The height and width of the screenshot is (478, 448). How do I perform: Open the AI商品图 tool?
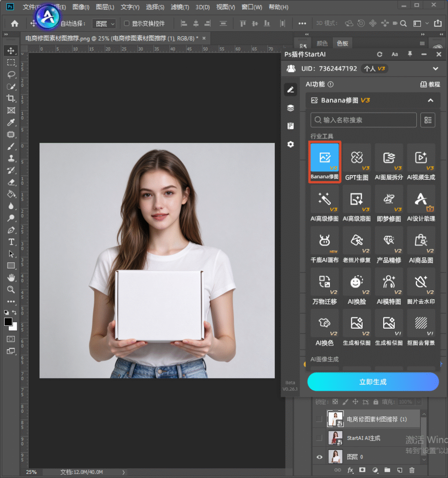[421, 245]
